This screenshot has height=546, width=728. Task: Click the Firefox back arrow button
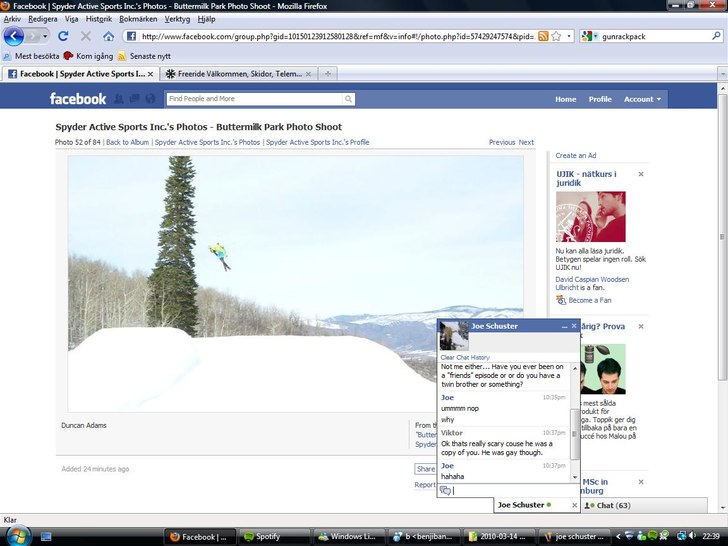14,36
